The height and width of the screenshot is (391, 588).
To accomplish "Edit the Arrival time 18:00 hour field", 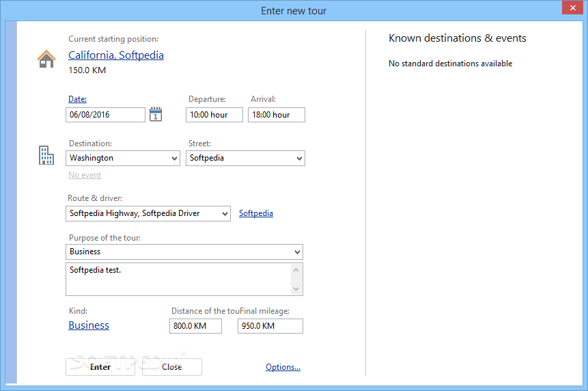I will [277, 115].
